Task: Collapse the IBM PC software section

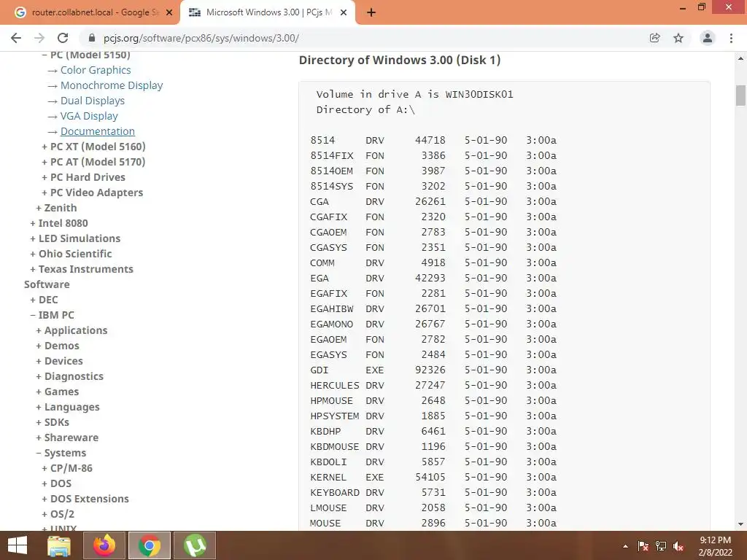Action: coord(52,315)
